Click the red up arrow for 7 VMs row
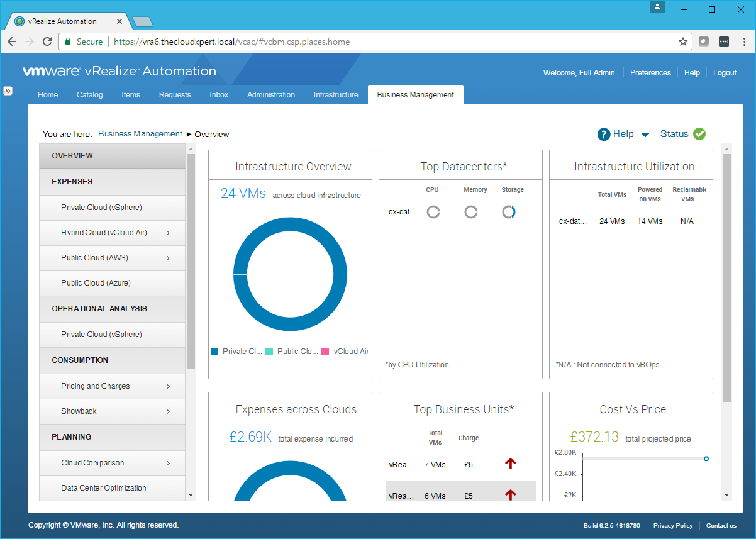The width and height of the screenshot is (756, 539). 510,464
